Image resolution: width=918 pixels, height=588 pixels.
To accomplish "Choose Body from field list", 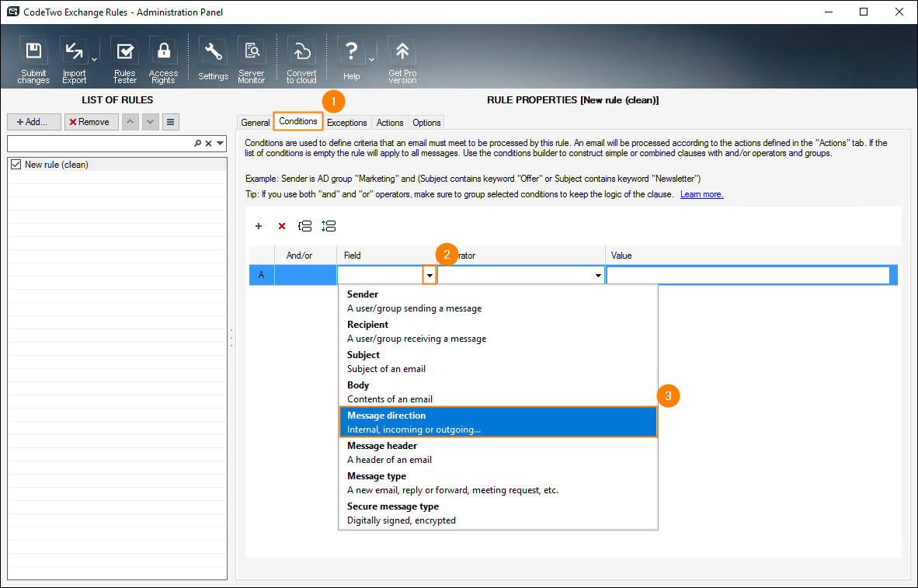I will [499, 392].
